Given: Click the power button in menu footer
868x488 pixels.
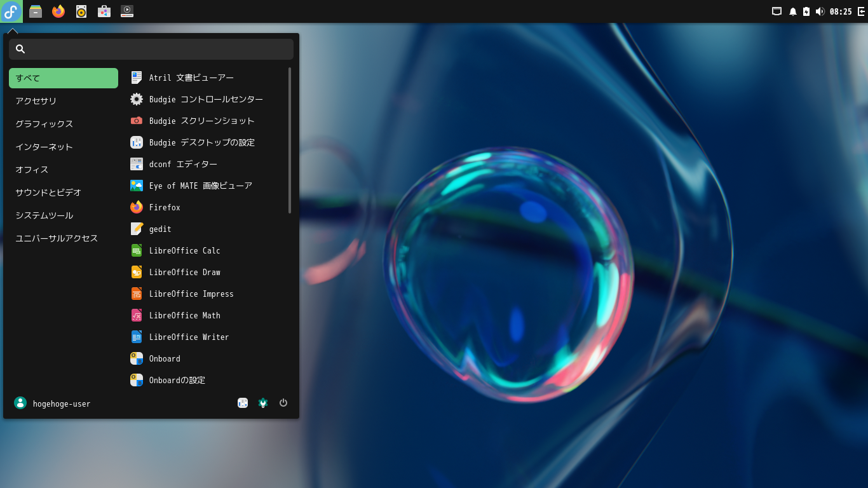Looking at the screenshot, I should coord(283,403).
